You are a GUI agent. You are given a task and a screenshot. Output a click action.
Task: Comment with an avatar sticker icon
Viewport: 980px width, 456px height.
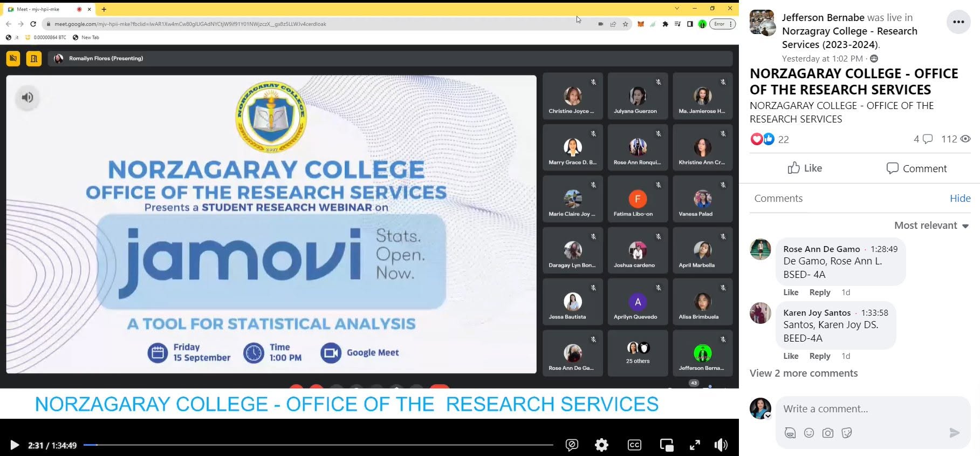(x=790, y=433)
